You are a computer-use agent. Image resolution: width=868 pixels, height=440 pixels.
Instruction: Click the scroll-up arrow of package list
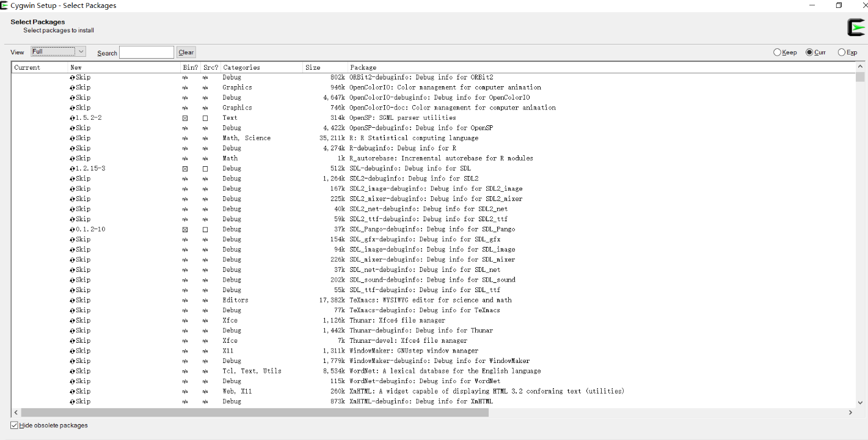coord(860,67)
